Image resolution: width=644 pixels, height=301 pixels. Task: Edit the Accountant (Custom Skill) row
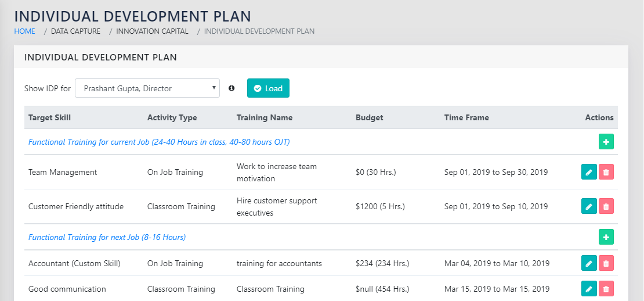pos(589,263)
